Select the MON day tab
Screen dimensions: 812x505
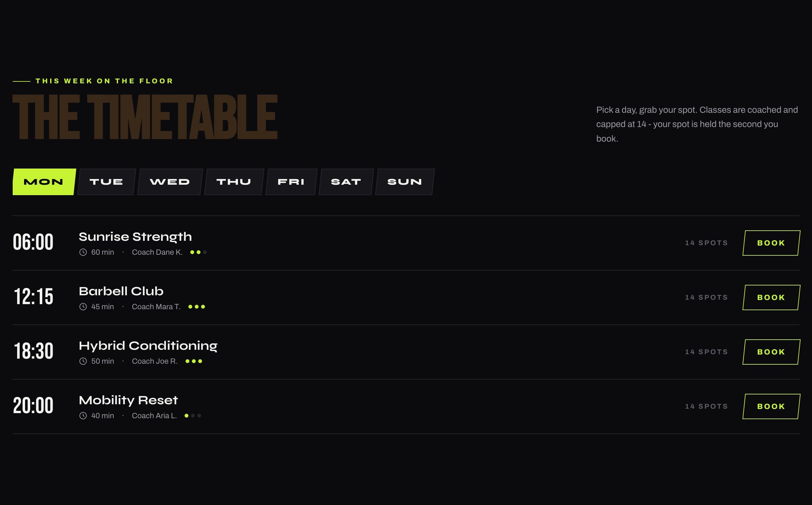click(x=44, y=182)
